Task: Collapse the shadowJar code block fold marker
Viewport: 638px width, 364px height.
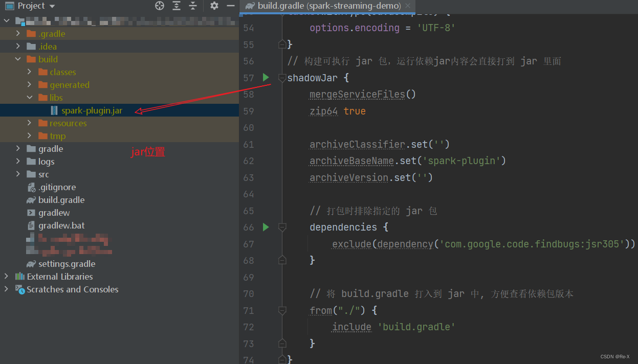Action: click(x=281, y=78)
